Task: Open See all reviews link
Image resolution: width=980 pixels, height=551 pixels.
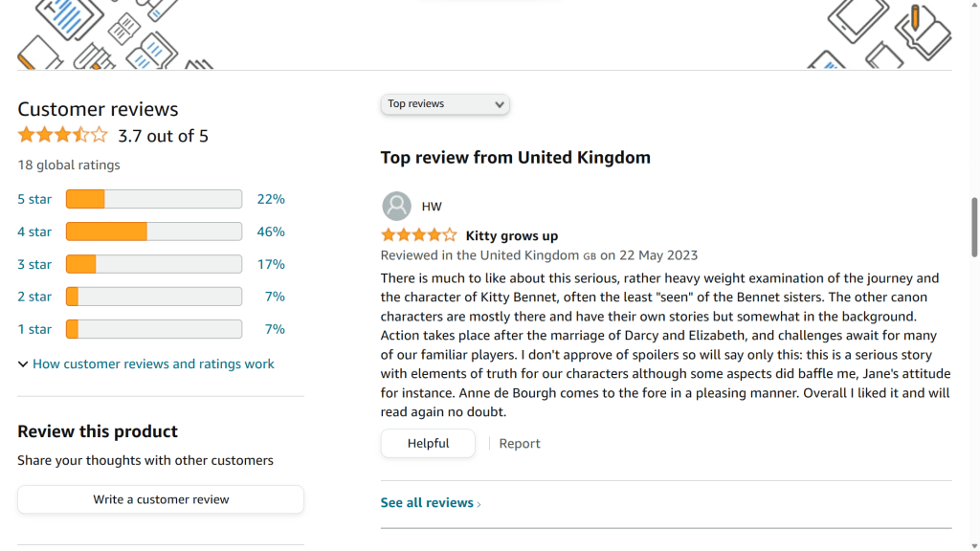Action: 427,503
